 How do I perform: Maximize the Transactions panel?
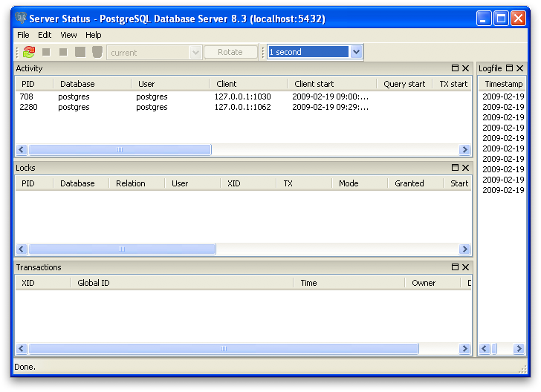tap(455, 267)
